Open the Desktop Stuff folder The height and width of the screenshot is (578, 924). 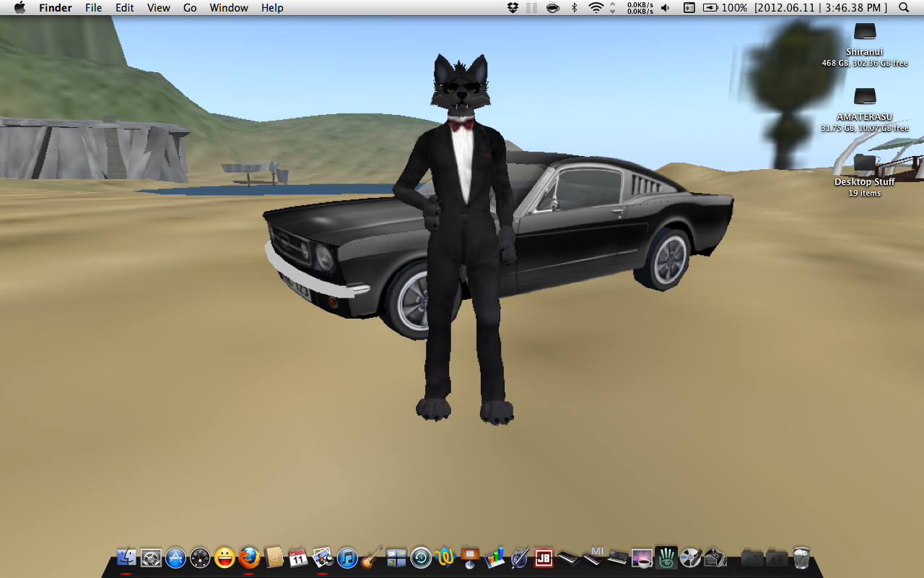coord(864,162)
